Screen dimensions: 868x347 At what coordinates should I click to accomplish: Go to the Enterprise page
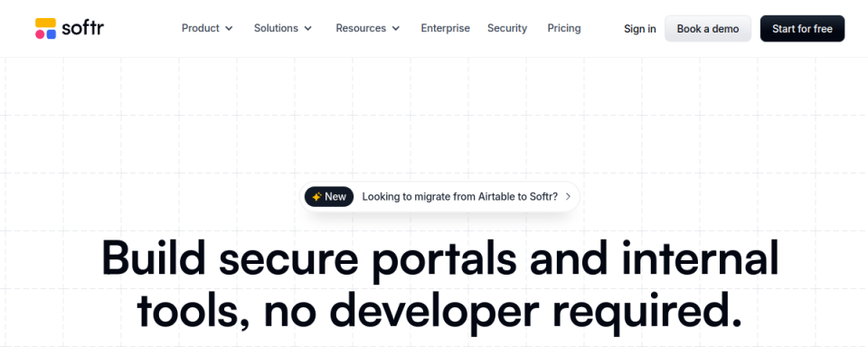coord(445,28)
